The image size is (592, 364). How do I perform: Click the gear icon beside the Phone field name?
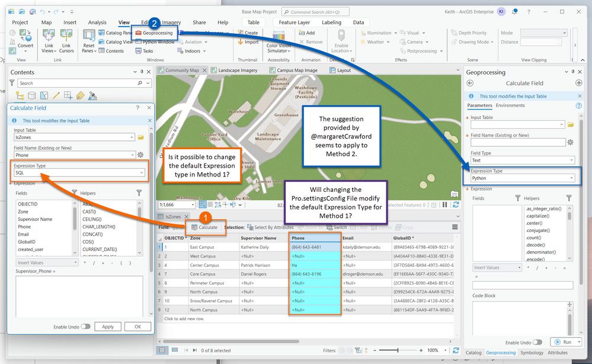coord(140,155)
